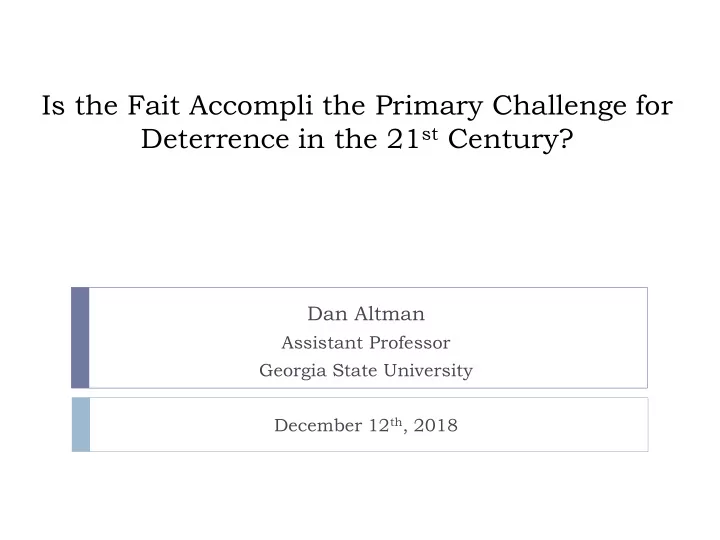720x540 pixels.
Task: Click the word Fait in title
Action: 153,106
